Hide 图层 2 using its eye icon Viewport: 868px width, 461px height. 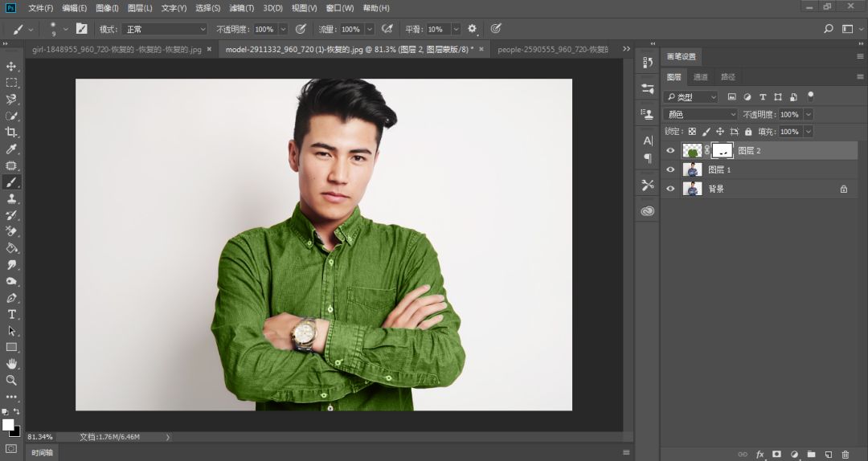(x=671, y=150)
